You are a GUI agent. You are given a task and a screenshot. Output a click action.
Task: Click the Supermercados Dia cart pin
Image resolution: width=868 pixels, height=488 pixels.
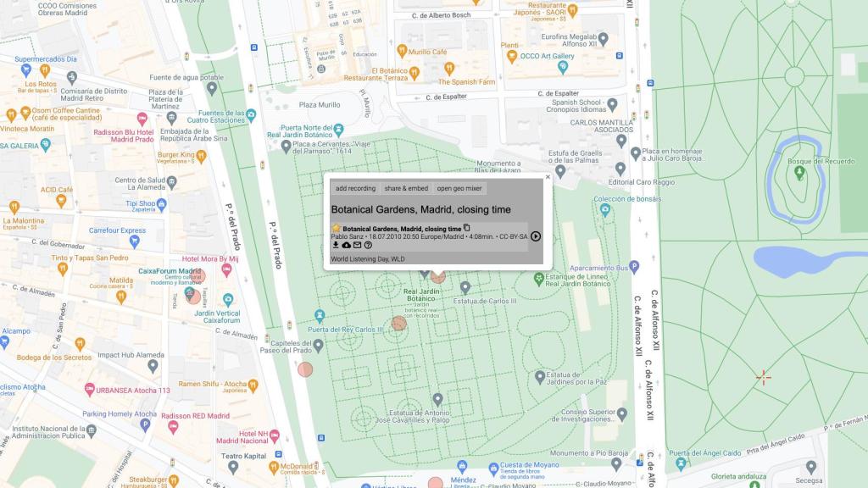pos(26,69)
